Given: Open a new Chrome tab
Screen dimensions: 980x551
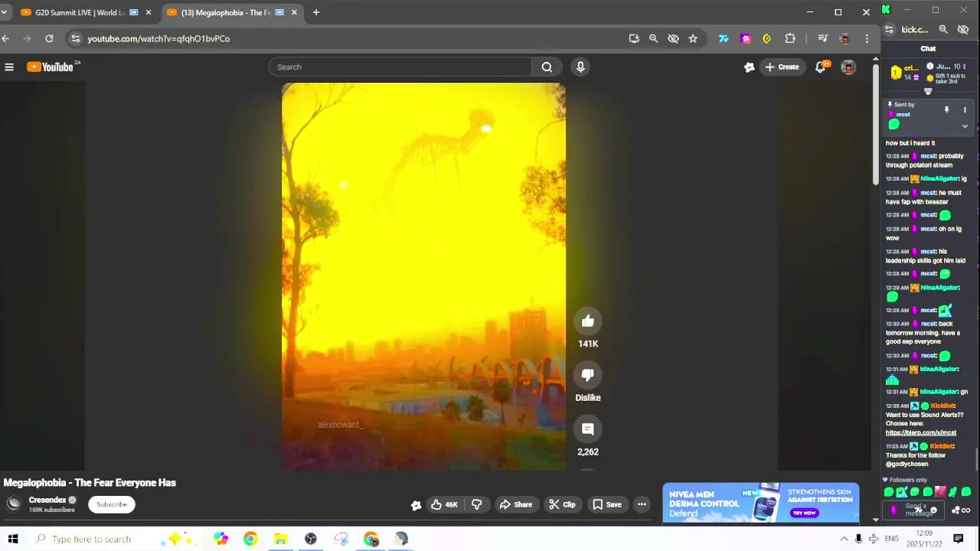Looking at the screenshot, I should pyautogui.click(x=315, y=12).
